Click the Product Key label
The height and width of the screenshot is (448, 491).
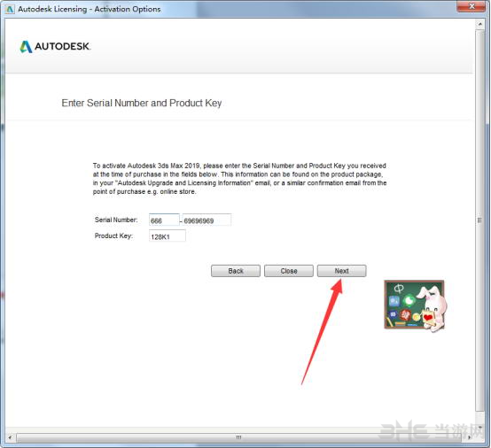(113, 236)
